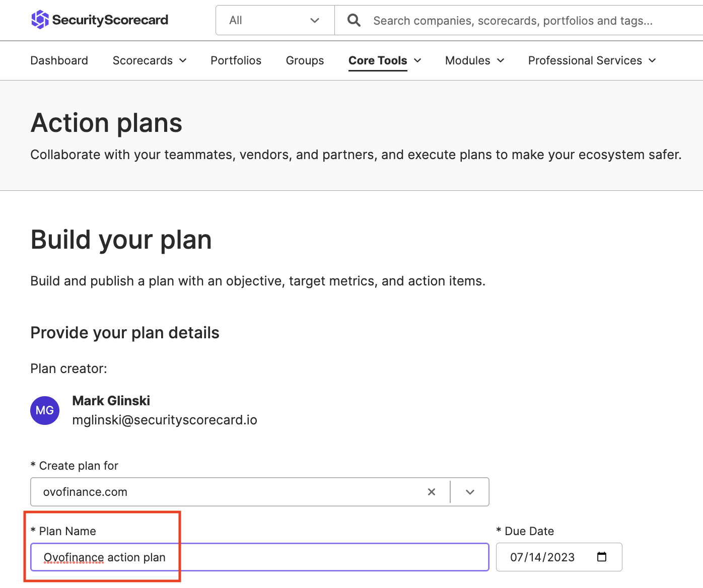The width and height of the screenshot is (703, 588).
Task: Click the search magnifier icon
Action: point(354,20)
